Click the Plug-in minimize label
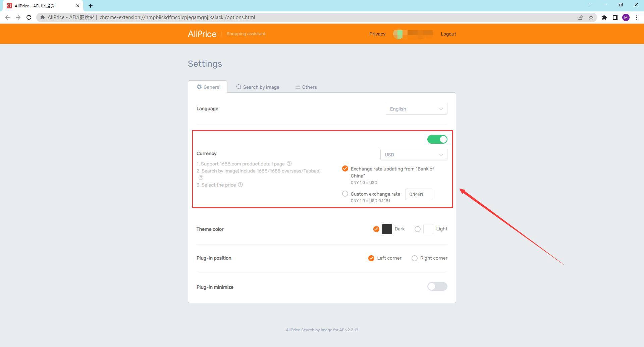This screenshot has height=347, width=644. pos(215,287)
